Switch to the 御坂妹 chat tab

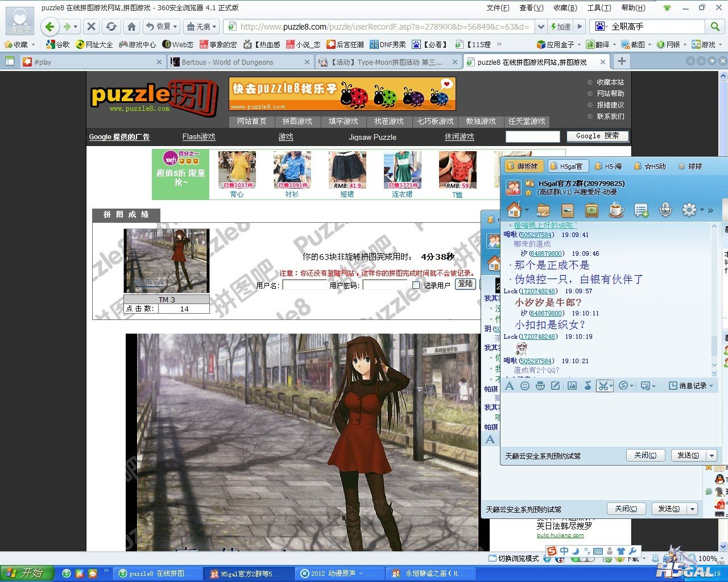pos(522,166)
